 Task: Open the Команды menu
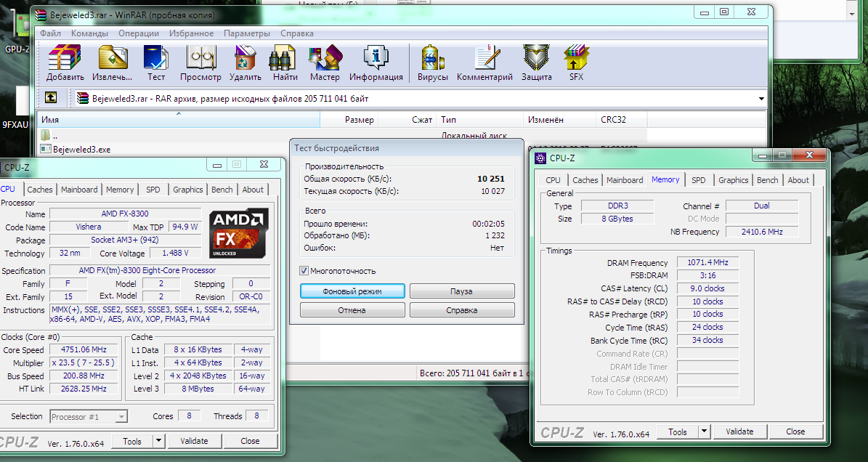pos(89,33)
